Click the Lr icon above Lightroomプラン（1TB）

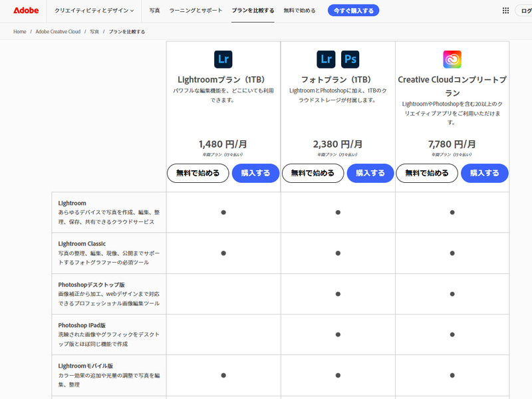click(x=223, y=59)
